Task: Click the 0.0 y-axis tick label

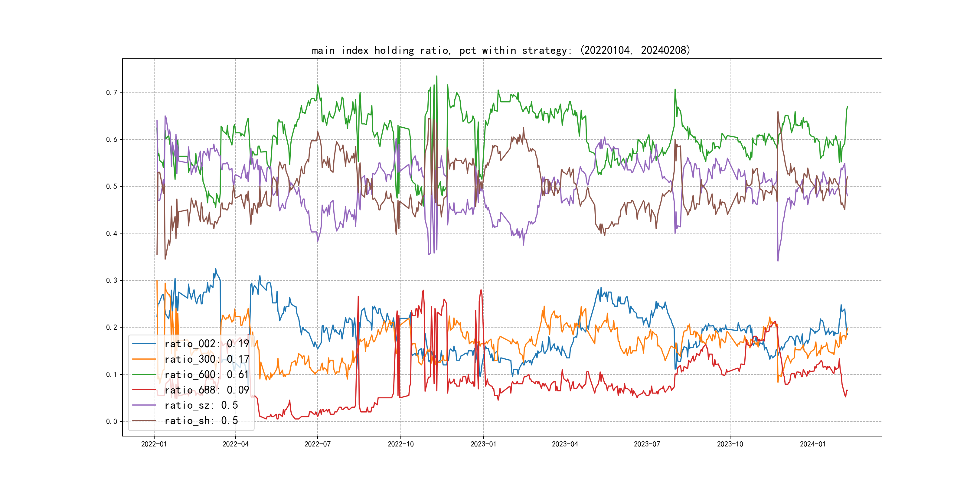Action: click(112, 422)
